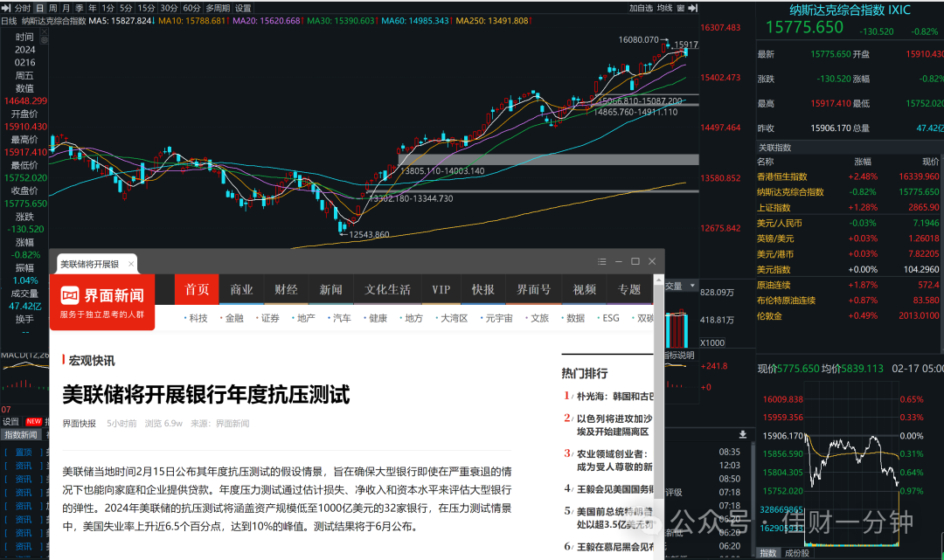Open chart 设置 in top toolbar
944x560 pixels.
243,8
